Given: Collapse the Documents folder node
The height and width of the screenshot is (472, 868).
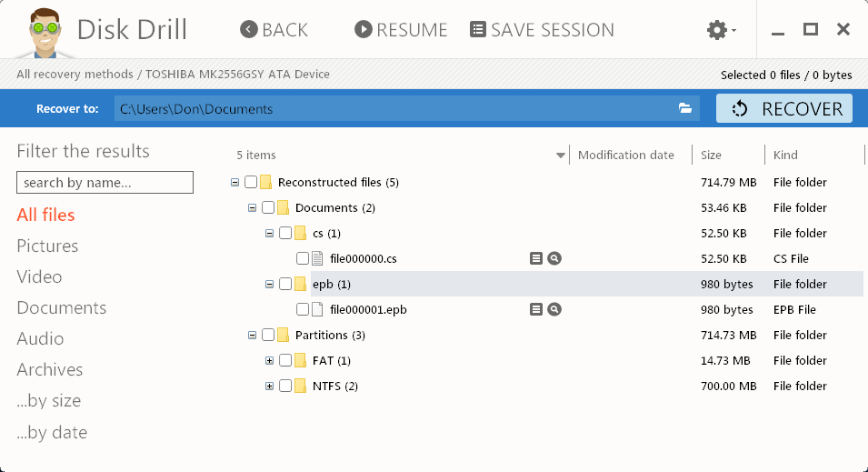Looking at the screenshot, I should pos(252,207).
